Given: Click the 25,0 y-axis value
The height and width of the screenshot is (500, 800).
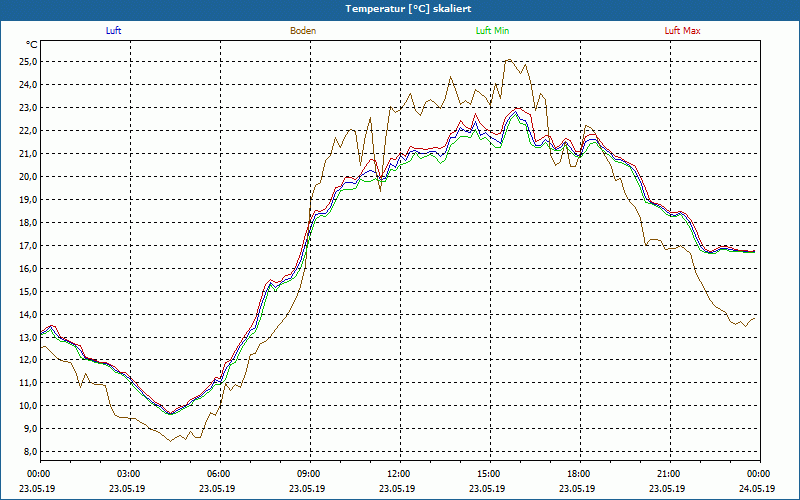Looking at the screenshot, I should tap(29, 62).
